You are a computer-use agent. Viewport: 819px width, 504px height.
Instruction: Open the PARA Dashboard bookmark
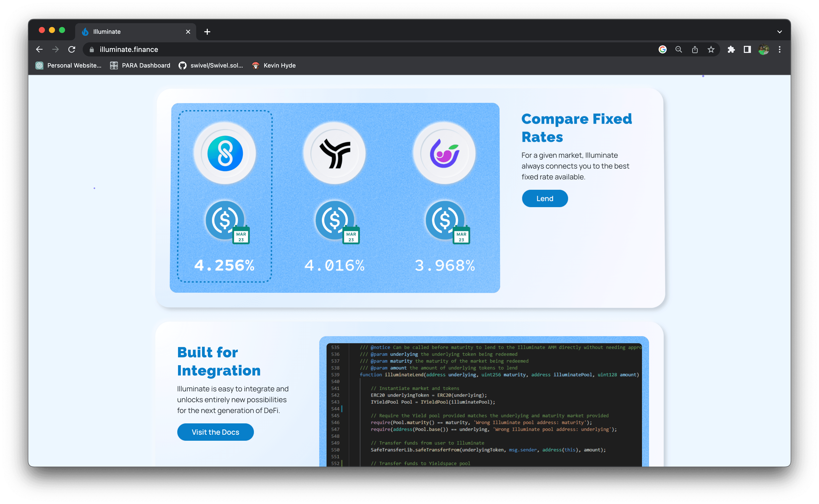(140, 66)
